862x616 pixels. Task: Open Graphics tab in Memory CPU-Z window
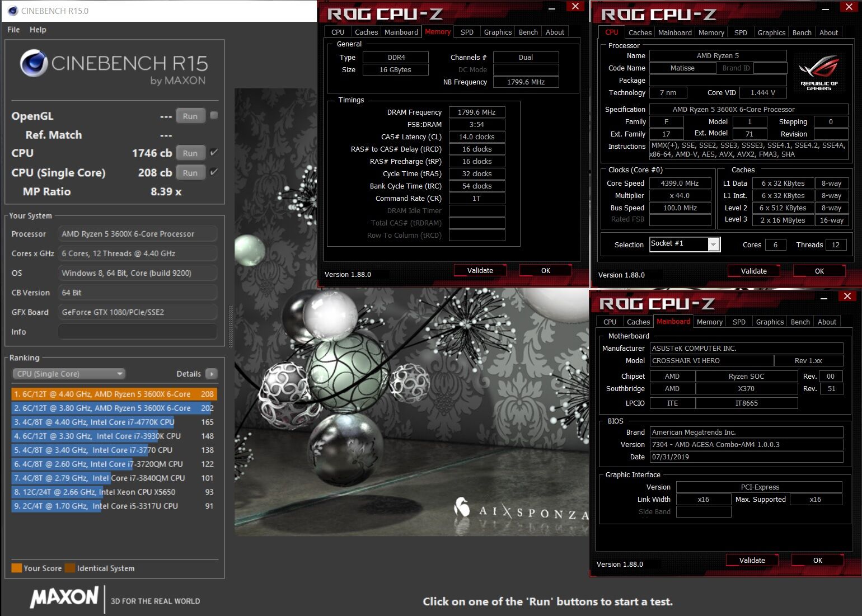coord(498,32)
